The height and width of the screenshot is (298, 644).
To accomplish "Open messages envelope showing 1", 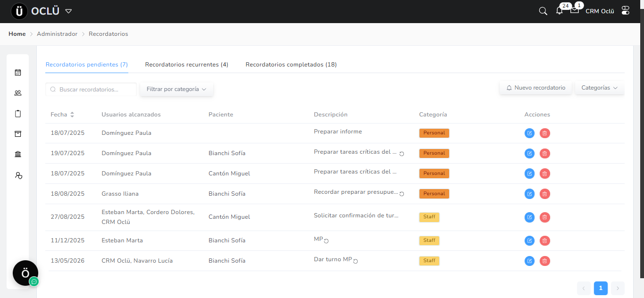I will (575, 10).
